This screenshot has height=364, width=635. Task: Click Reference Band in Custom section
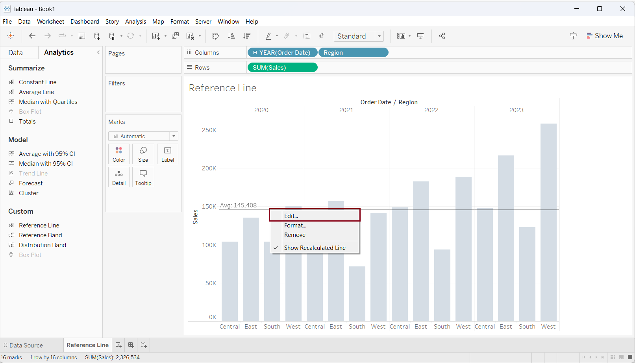(x=40, y=235)
